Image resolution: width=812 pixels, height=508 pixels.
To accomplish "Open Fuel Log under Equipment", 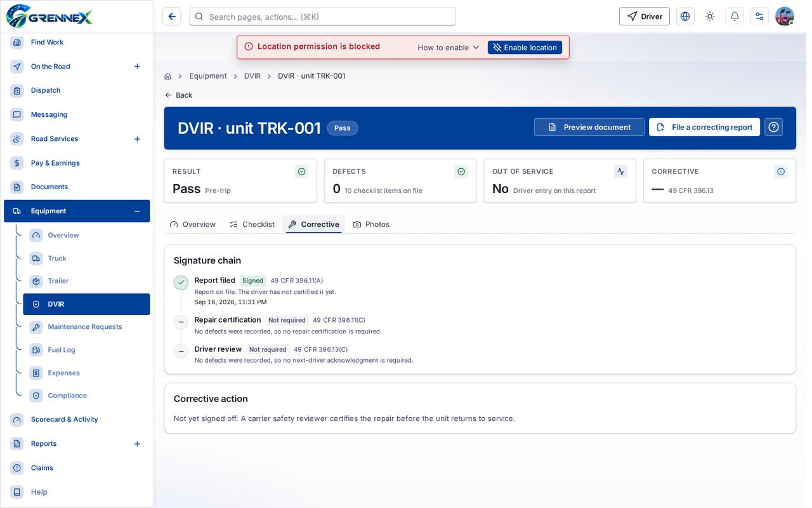I will click(86, 350).
